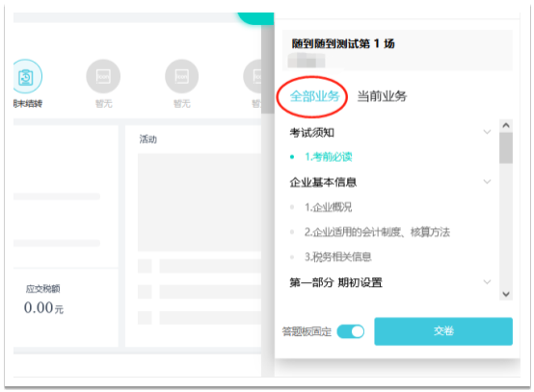Click the first gray 暂无 placeholder icon
The height and width of the screenshot is (392, 534).
103,76
